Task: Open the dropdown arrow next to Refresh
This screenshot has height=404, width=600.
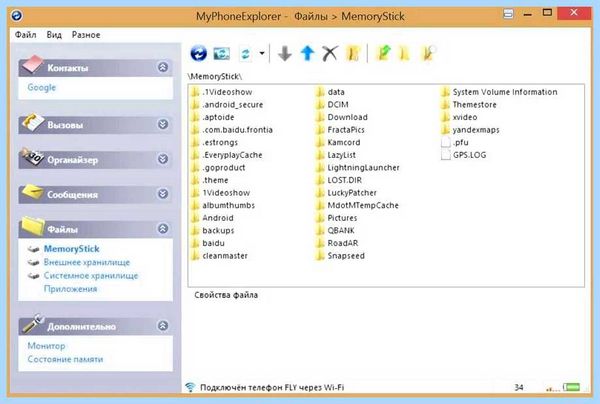Action: [262, 53]
